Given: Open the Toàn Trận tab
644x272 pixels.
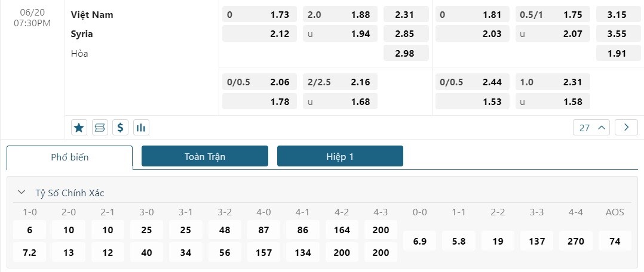Looking at the screenshot, I should pos(204,156).
